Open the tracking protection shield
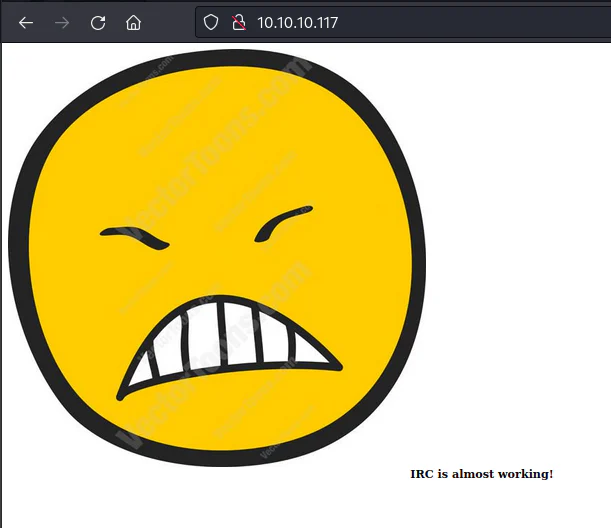 coord(211,22)
